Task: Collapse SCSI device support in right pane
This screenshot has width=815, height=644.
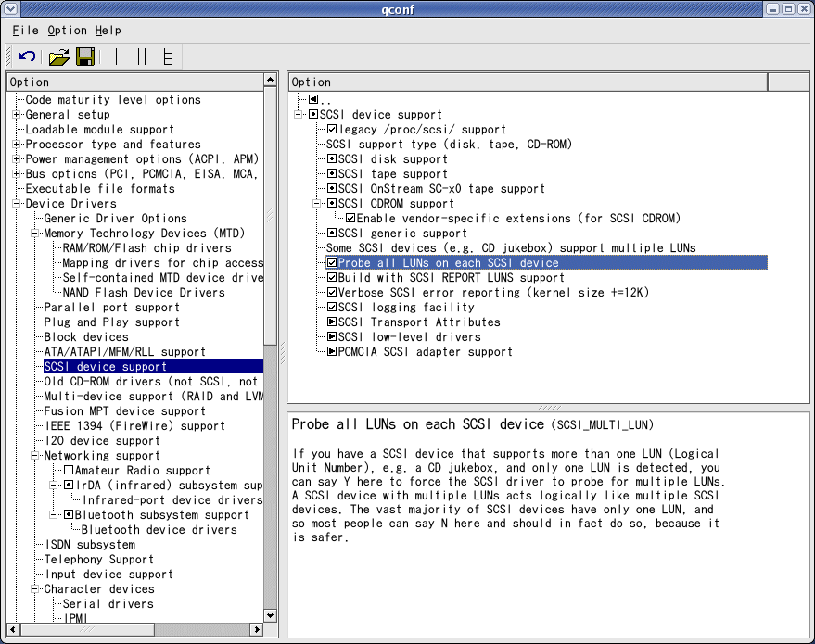Action: pos(299,114)
